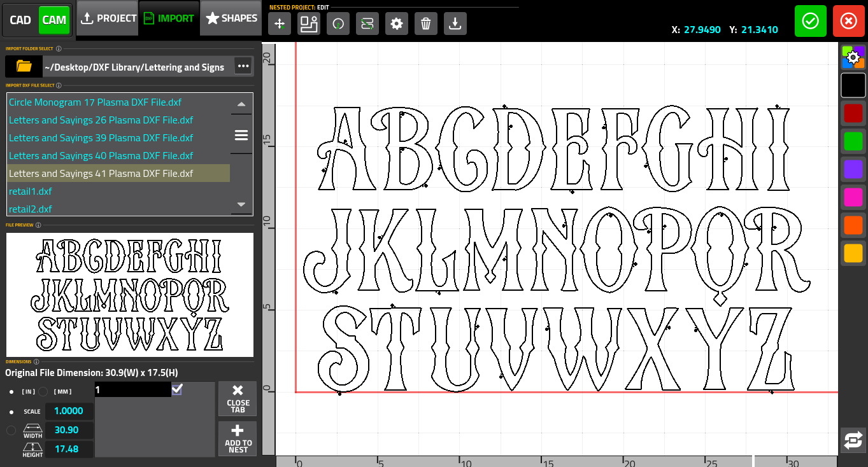Switch to CAM mode
The height and width of the screenshot is (467, 868).
(54, 20)
